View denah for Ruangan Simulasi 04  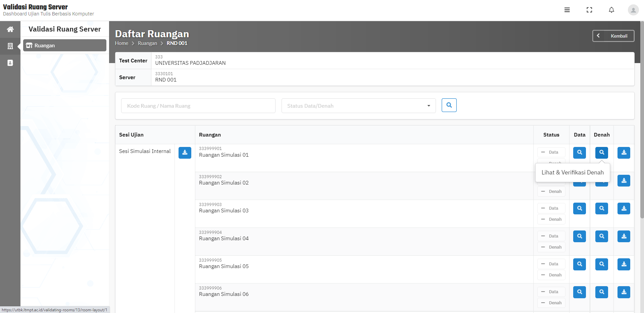(602, 236)
